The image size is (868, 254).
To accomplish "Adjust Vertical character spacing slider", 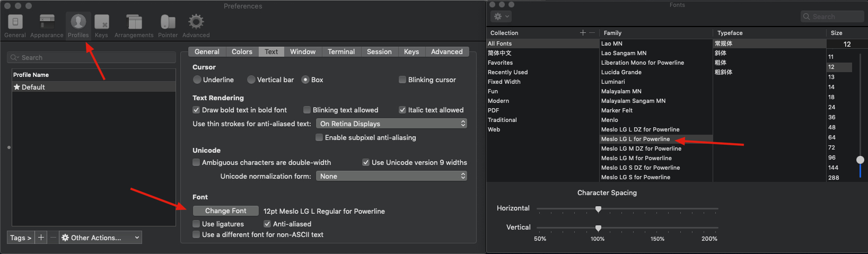I will (598, 228).
